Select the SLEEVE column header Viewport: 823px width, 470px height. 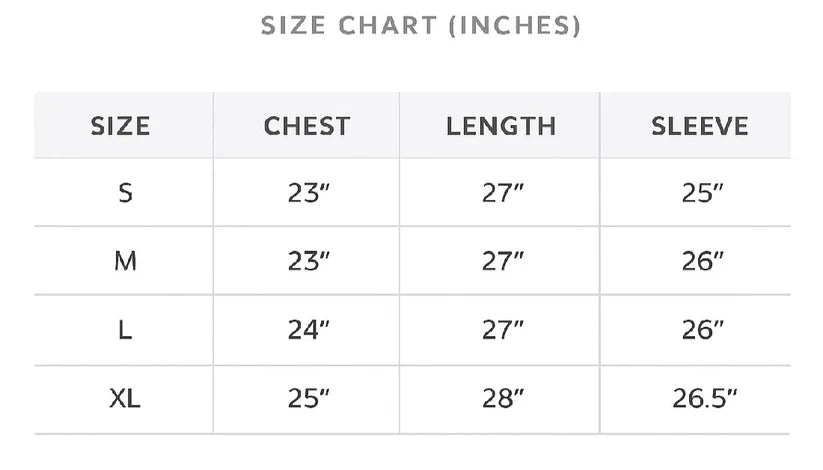click(x=700, y=126)
